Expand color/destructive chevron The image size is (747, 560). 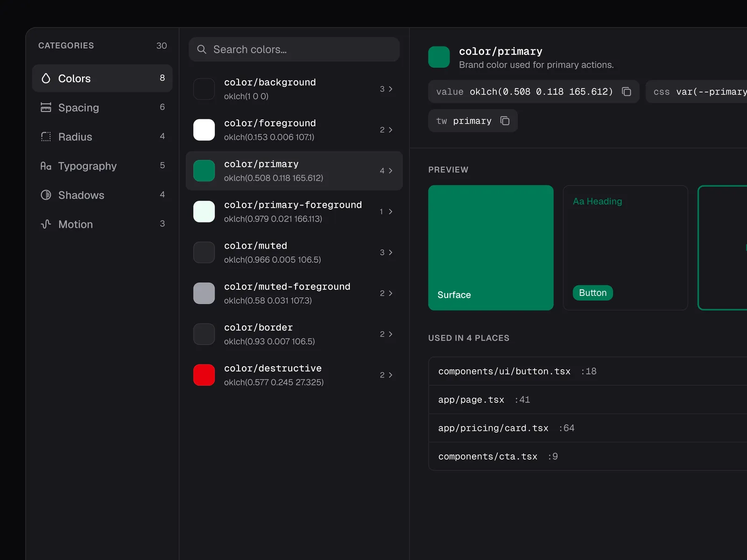point(390,375)
